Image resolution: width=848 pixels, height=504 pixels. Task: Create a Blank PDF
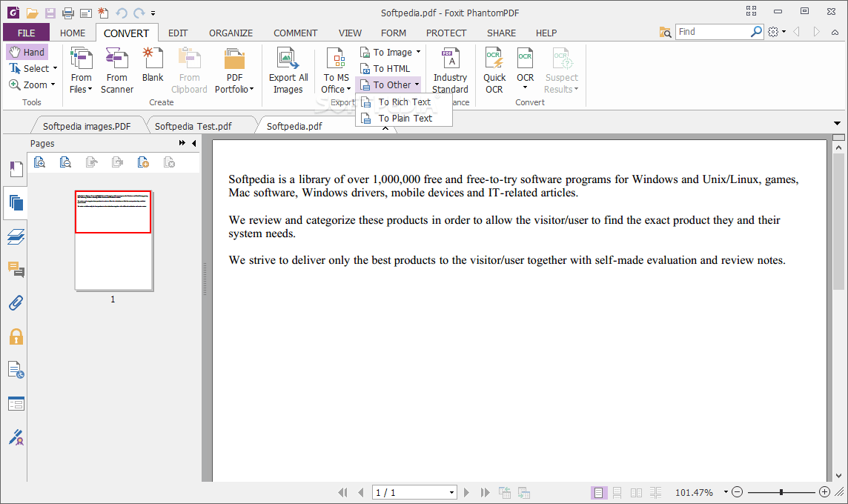pyautogui.click(x=153, y=65)
